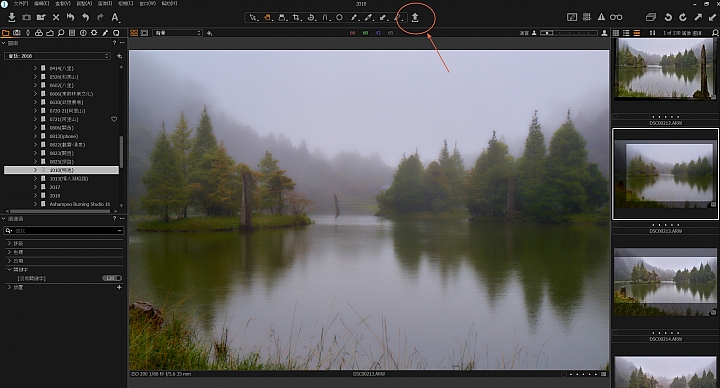The height and width of the screenshot is (388, 720).
Task: Select the brush Draw Mask tool
Action: point(354,17)
